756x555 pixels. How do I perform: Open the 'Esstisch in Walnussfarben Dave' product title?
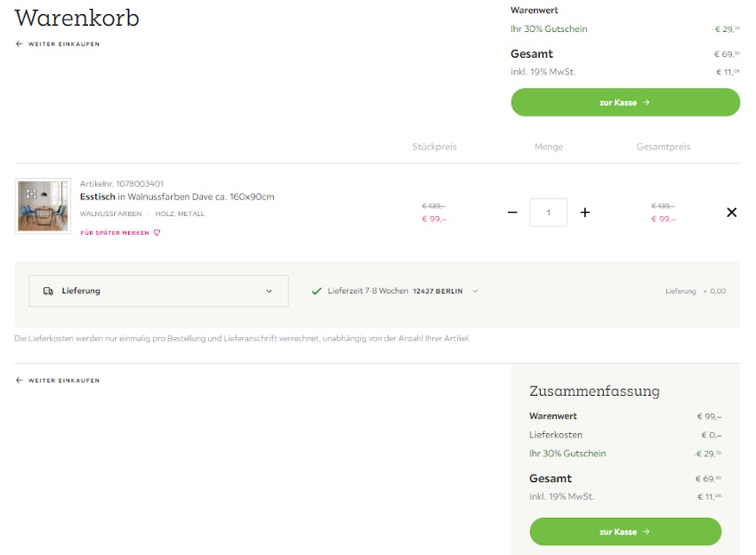(177, 197)
